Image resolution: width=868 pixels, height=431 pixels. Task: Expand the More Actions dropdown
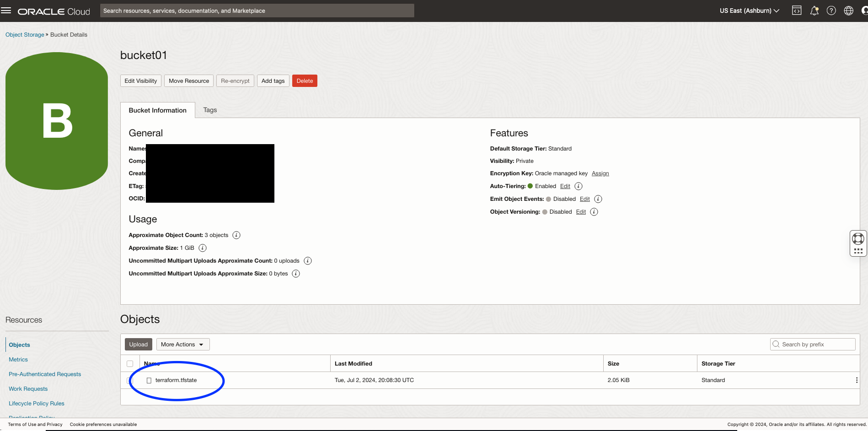point(182,344)
